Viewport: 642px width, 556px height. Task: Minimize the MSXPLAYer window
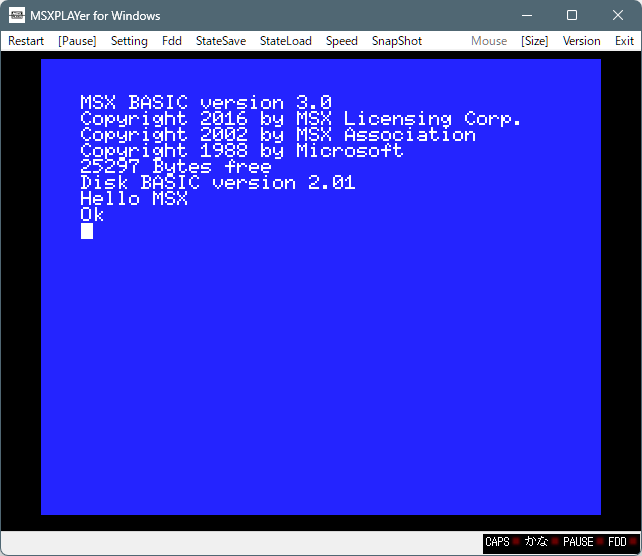coord(527,16)
